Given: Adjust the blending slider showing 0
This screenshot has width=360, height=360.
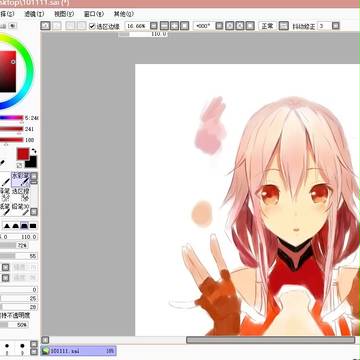Looking at the screenshot, I should (x=19, y=289).
